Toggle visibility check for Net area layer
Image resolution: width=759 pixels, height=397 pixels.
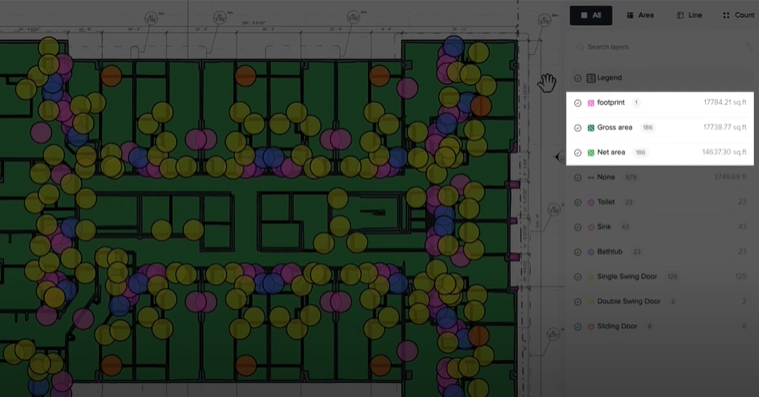click(577, 153)
